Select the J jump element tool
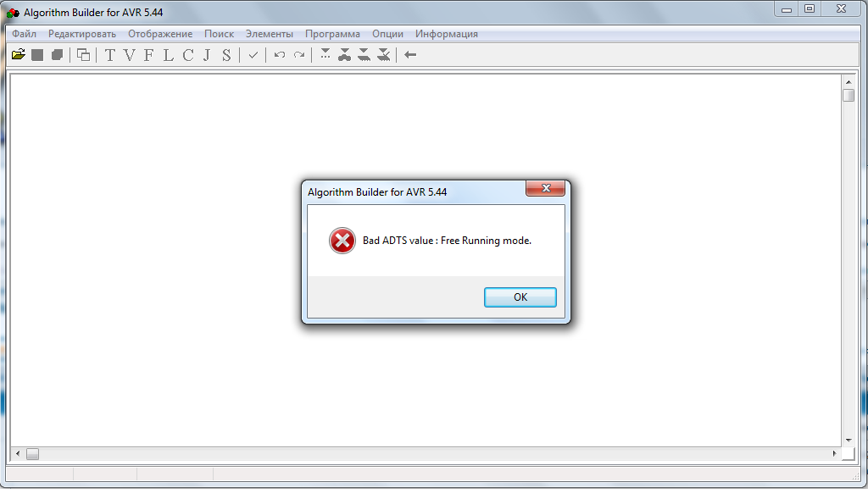 click(207, 55)
